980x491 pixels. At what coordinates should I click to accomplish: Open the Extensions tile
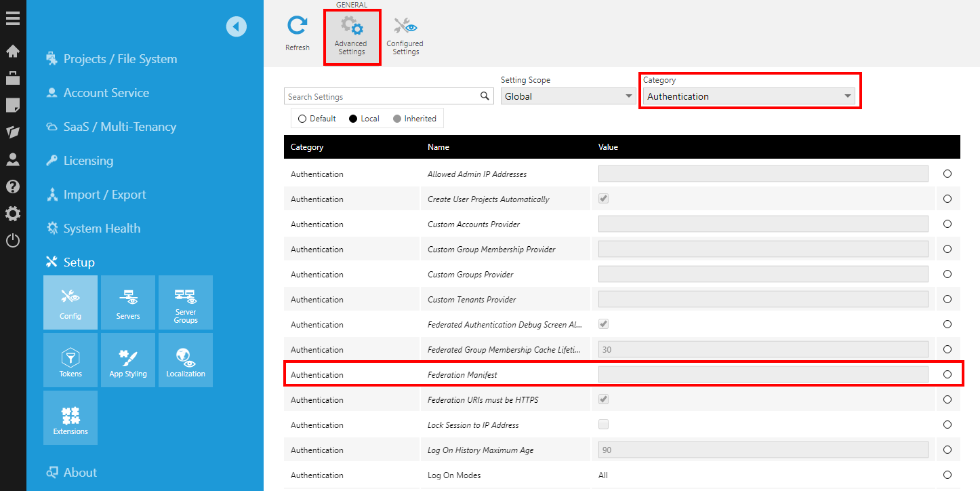click(x=70, y=418)
